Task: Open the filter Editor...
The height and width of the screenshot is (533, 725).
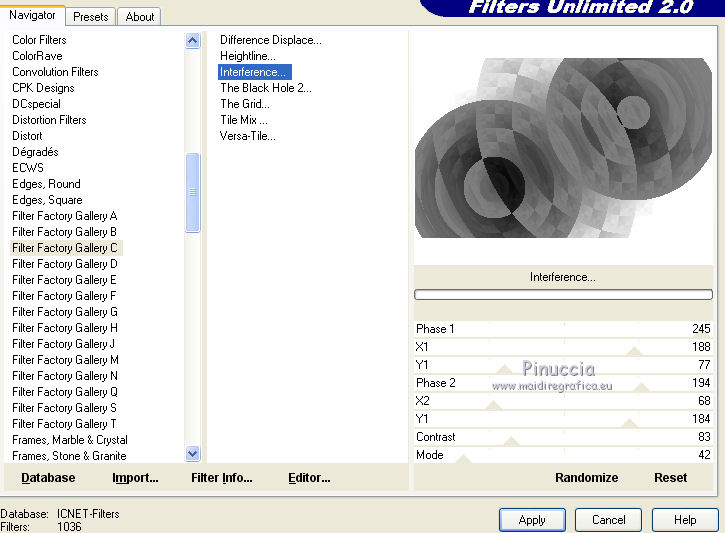Action: pos(309,478)
